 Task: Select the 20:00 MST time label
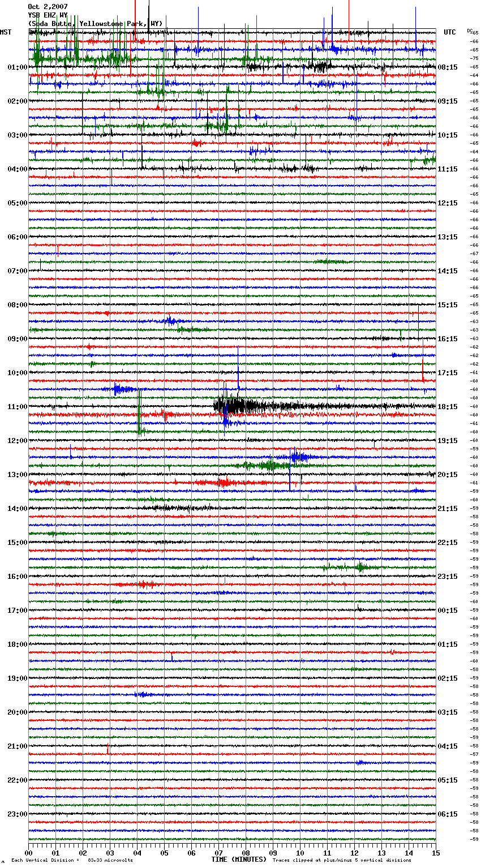tap(18, 712)
